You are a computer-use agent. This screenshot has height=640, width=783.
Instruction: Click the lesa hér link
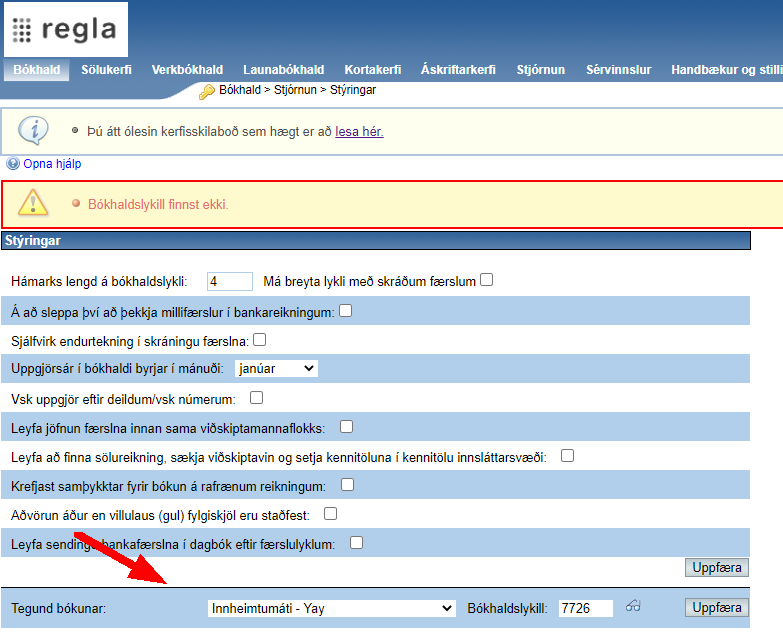[359, 131]
